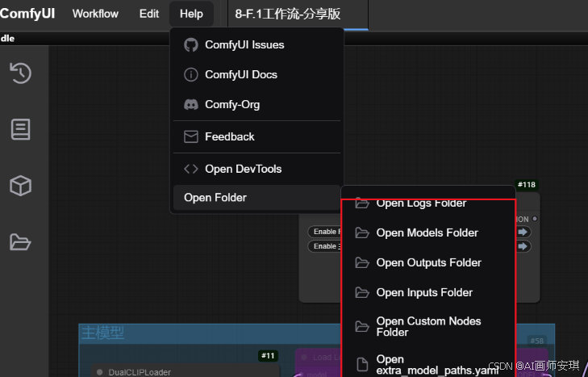Image resolution: width=588 pixels, height=377 pixels.
Task: Click the envelope icon beside Feedback
Action: (191, 136)
